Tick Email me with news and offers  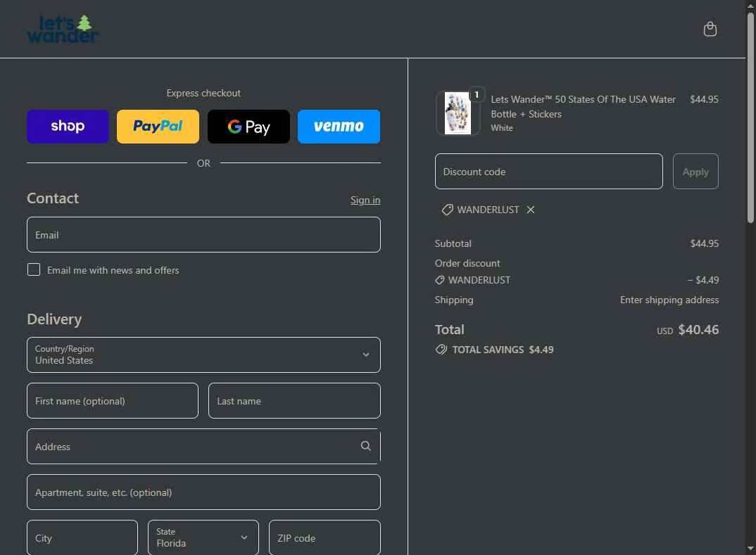click(34, 270)
